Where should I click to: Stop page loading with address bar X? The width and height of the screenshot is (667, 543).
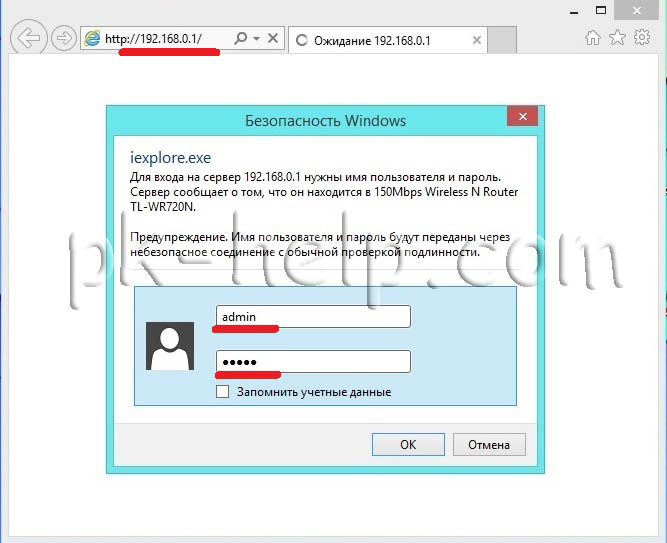273,38
